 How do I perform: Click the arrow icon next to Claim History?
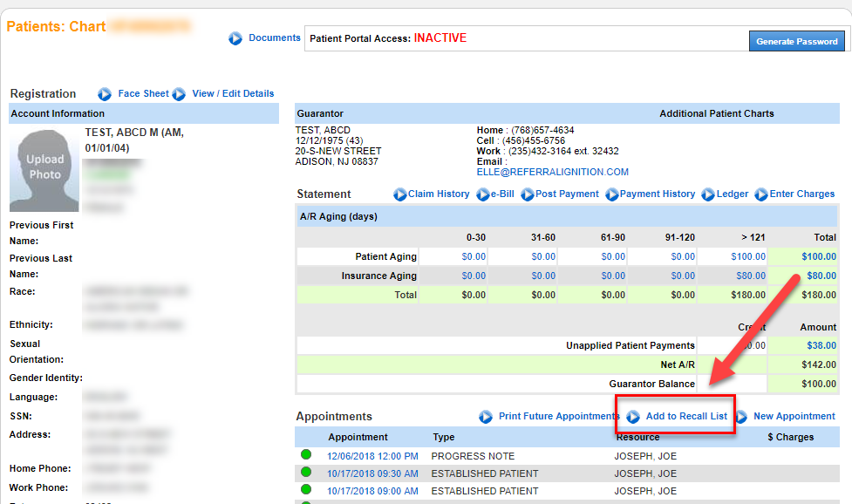coord(400,194)
